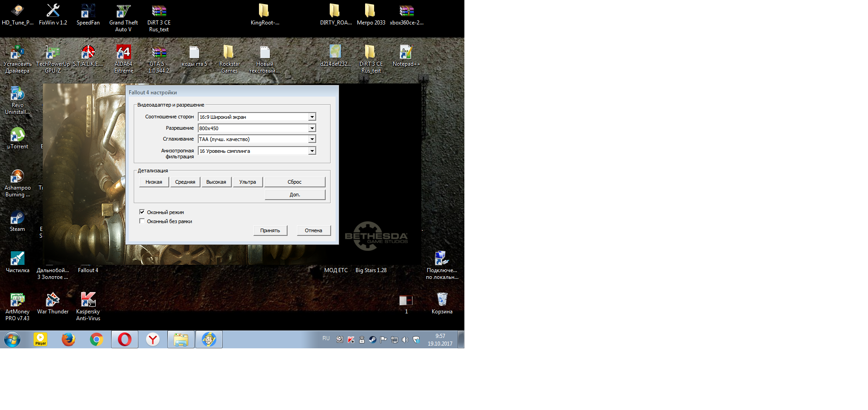Confirm settings with Принять
The image size is (868, 410).
[270, 230]
